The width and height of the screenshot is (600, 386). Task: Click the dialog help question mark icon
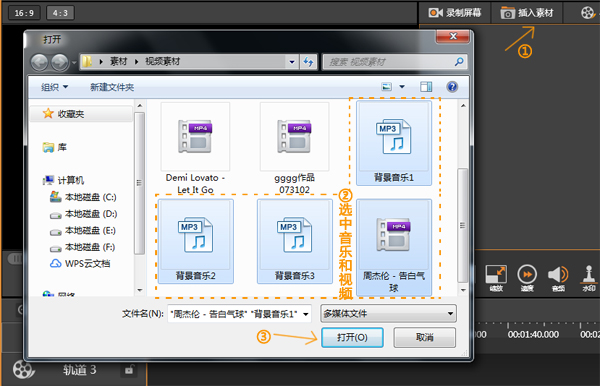click(452, 87)
